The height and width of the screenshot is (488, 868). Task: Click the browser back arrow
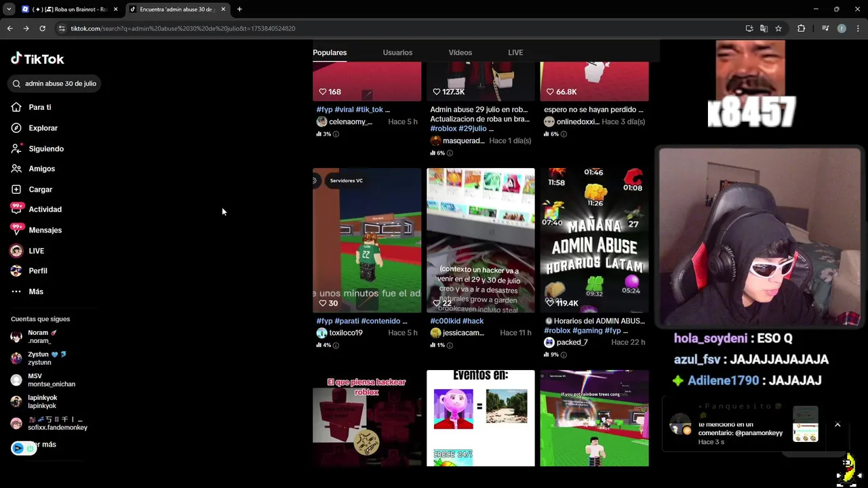pyautogui.click(x=9, y=28)
